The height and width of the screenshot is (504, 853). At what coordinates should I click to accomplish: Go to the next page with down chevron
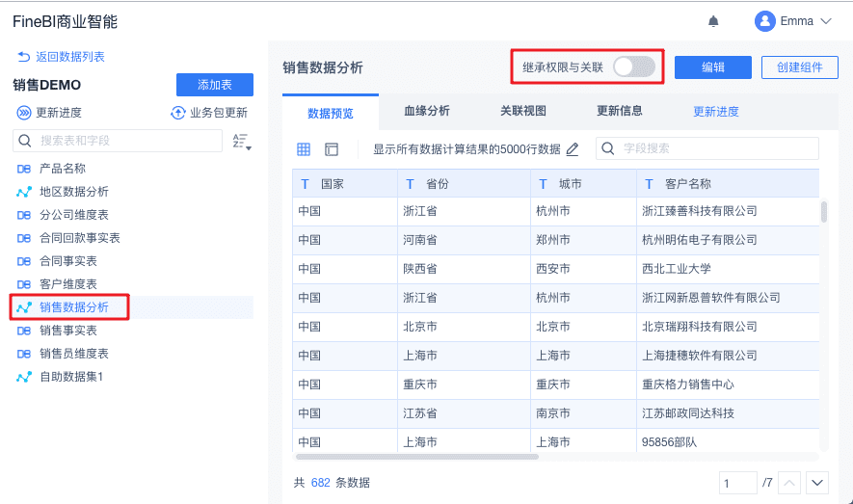click(817, 482)
